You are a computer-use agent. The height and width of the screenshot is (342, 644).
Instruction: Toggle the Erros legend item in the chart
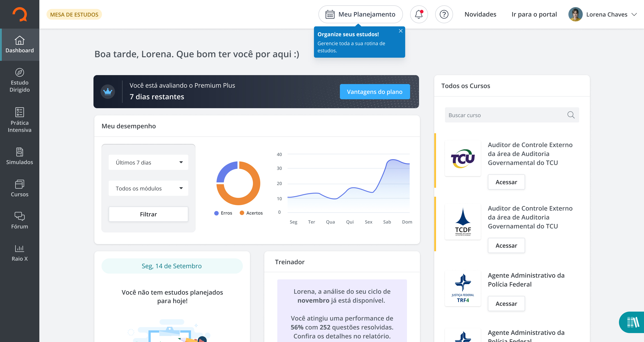[223, 213]
